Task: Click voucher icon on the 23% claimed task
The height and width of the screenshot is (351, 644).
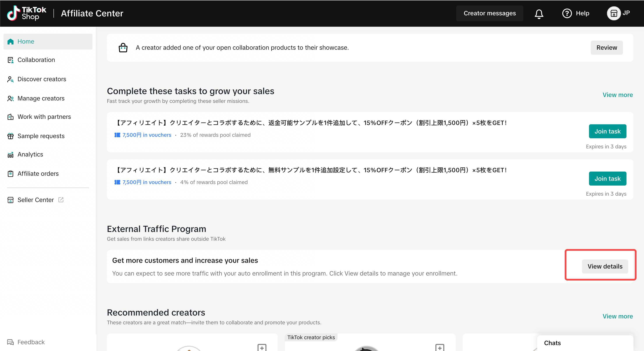Action: pyautogui.click(x=117, y=135)
